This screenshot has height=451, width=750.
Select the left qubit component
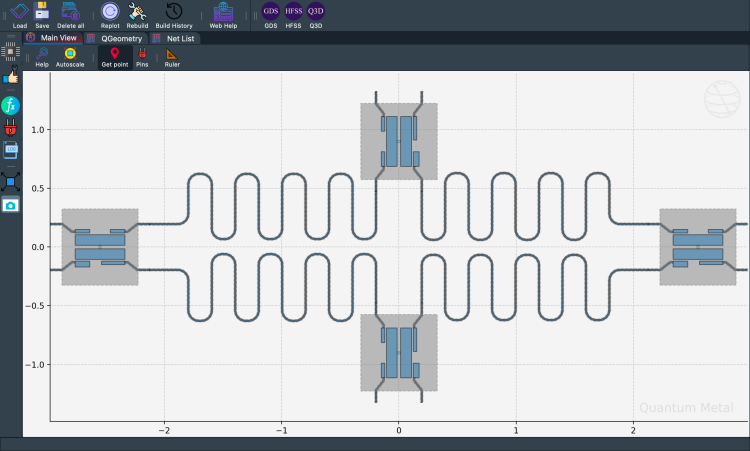(100, 247)
